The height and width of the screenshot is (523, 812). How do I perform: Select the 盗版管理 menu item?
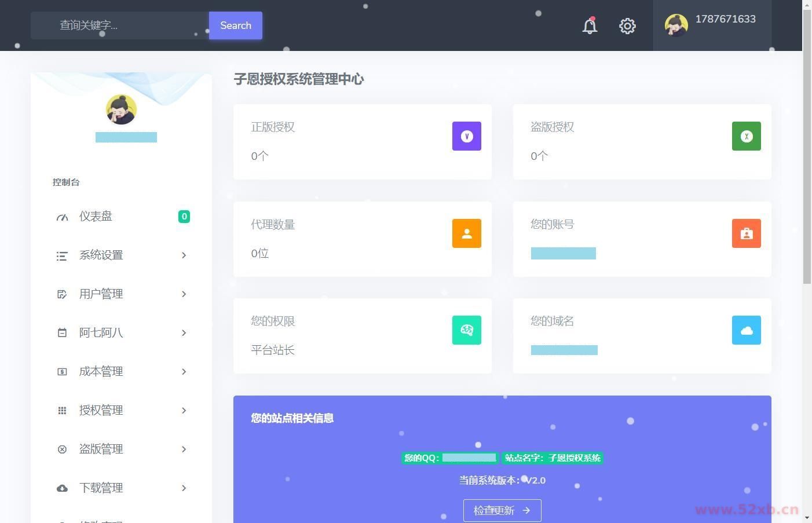[x=101, y=449]
